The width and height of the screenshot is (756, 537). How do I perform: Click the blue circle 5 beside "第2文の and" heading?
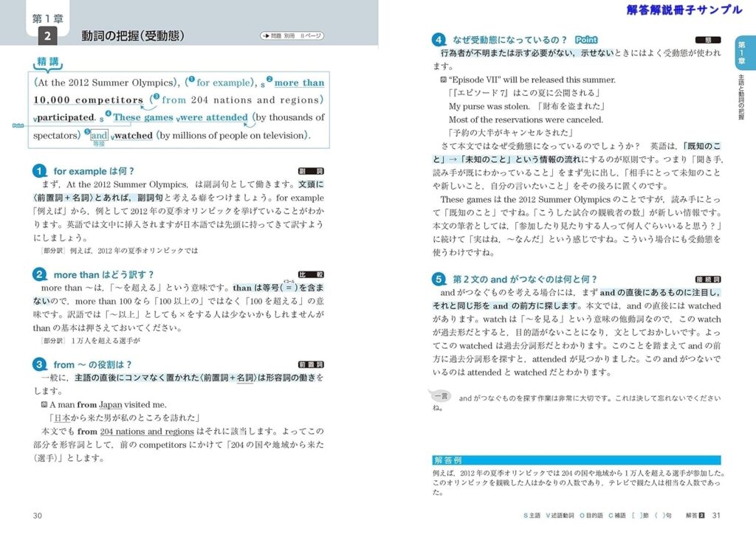pyautogui.click(x=439, y=279)
